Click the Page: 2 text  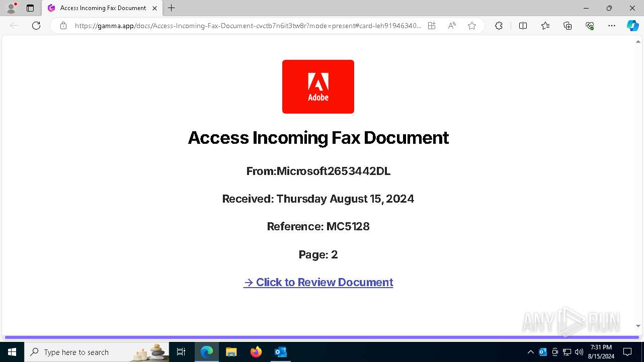pyautogui.click(x=318, y=254)
